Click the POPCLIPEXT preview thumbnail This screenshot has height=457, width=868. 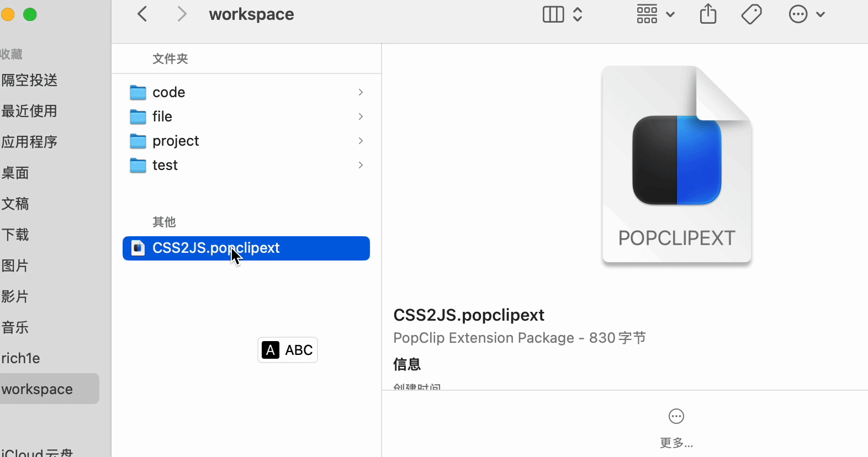676,164
